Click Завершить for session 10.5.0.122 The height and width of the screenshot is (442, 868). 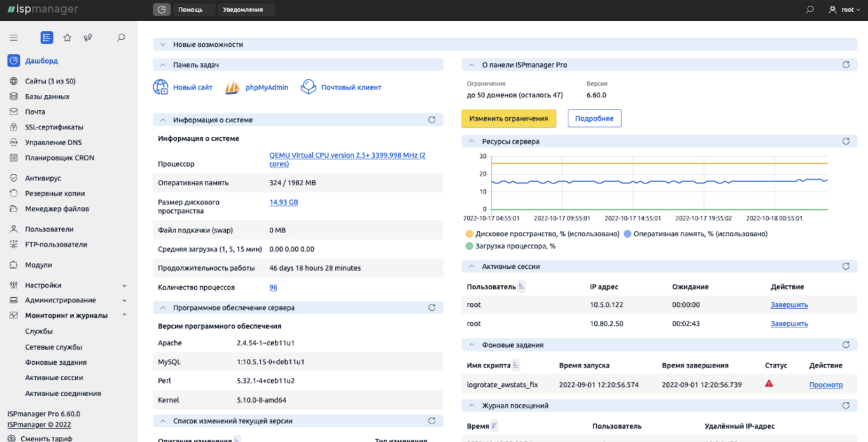(789, 305)
